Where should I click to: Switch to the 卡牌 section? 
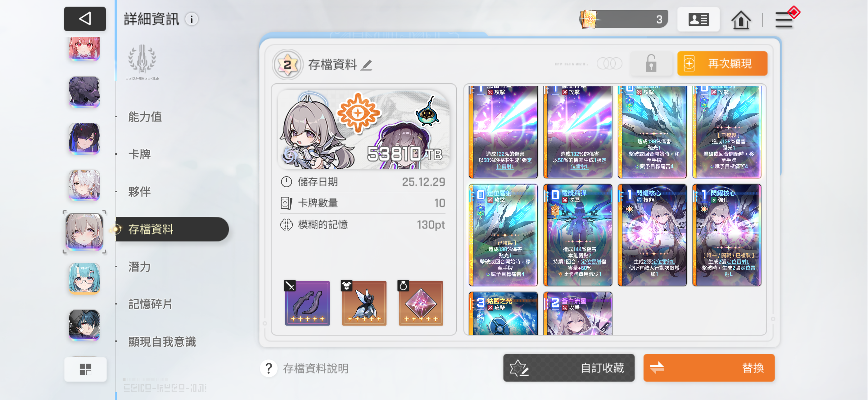click(139, 154)
